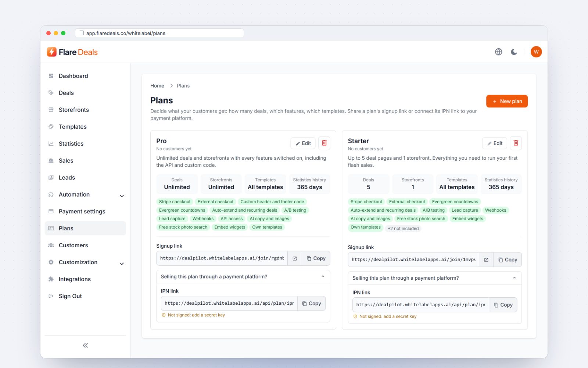Expand the Customization submenu chevron
The width and height of the screenshot is (588, 368).
coord(122,263)
